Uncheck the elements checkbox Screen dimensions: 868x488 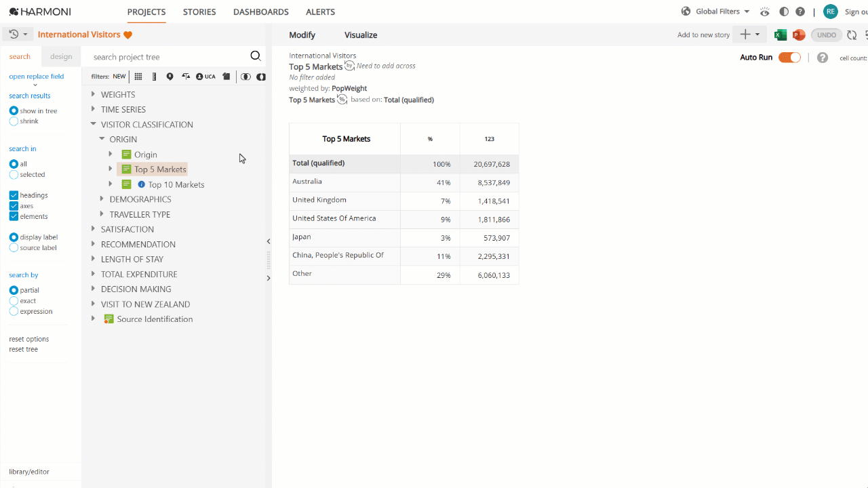coord(14,216)
